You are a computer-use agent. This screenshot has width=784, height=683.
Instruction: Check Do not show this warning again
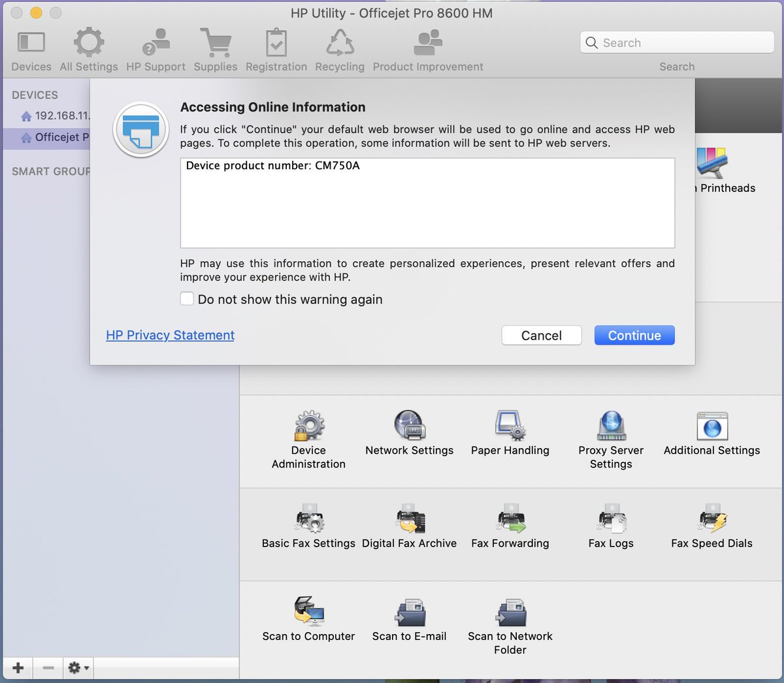pos(187,299)
